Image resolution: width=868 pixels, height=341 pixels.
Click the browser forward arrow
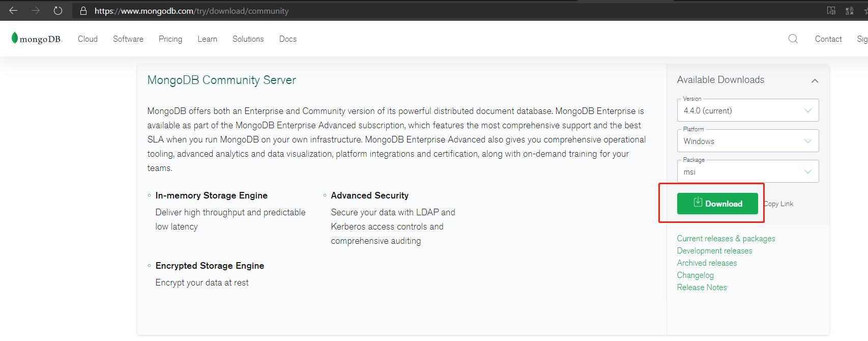[36, 10]
